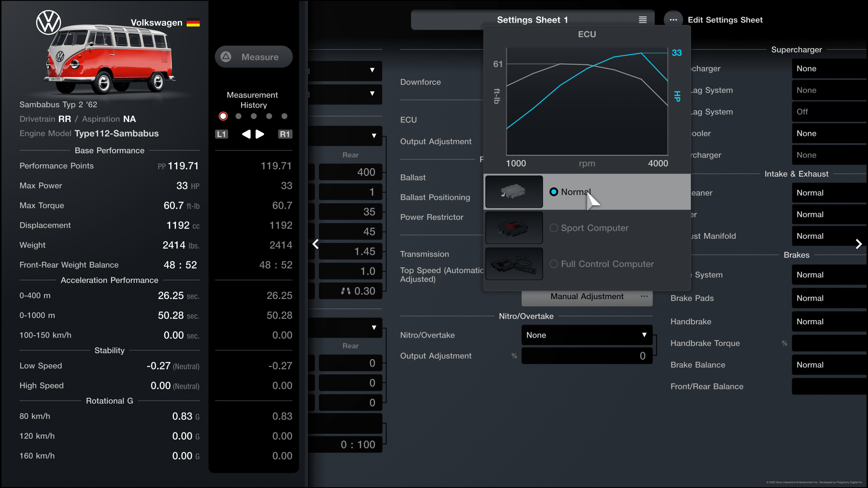The image size is (868, 488).
Task: Open the Brake Balance Normal dropdown
Action: pos(829,365)
